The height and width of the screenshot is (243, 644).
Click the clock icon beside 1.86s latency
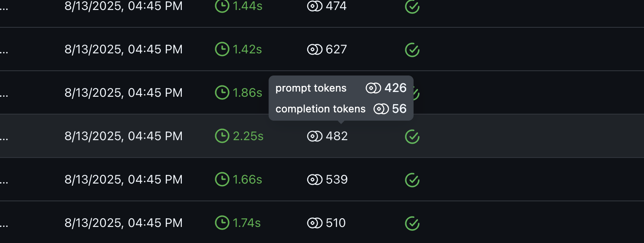pyautogui.click(x=222, y=92)
